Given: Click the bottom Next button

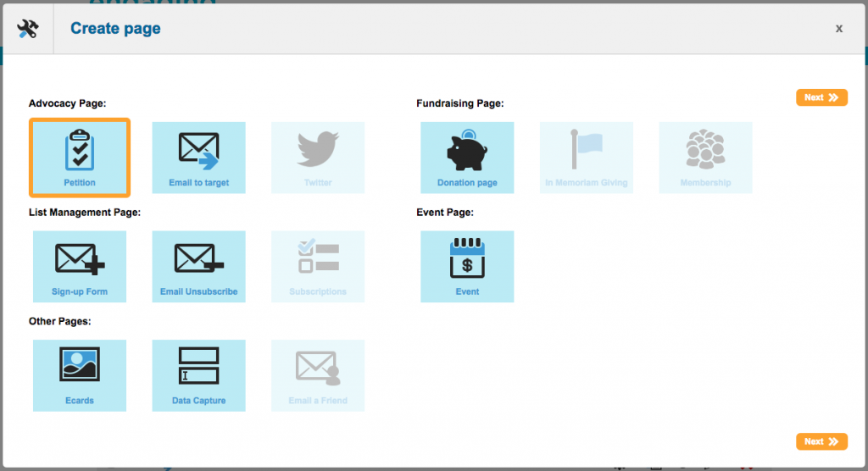Looking at the screenshot, I should [821, 441].
